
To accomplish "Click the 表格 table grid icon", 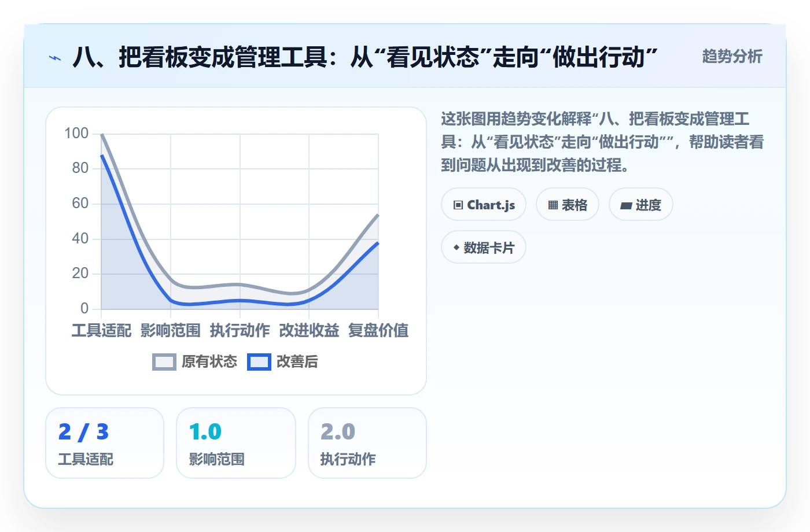I will pyautogui.click(x=553, y=205).
